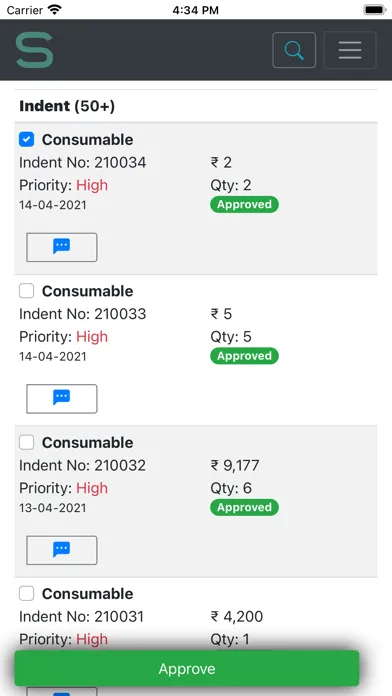Open comments for indent 210033

(62, 399)
